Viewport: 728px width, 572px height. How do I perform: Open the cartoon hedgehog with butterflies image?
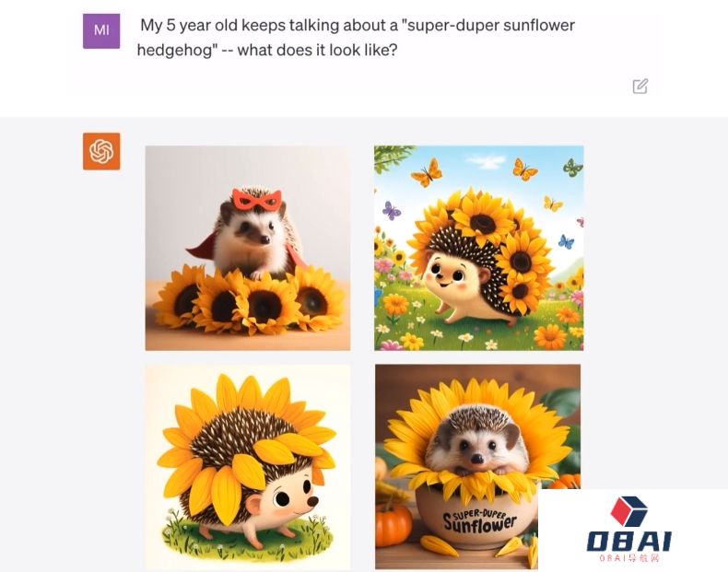(478, 248)
